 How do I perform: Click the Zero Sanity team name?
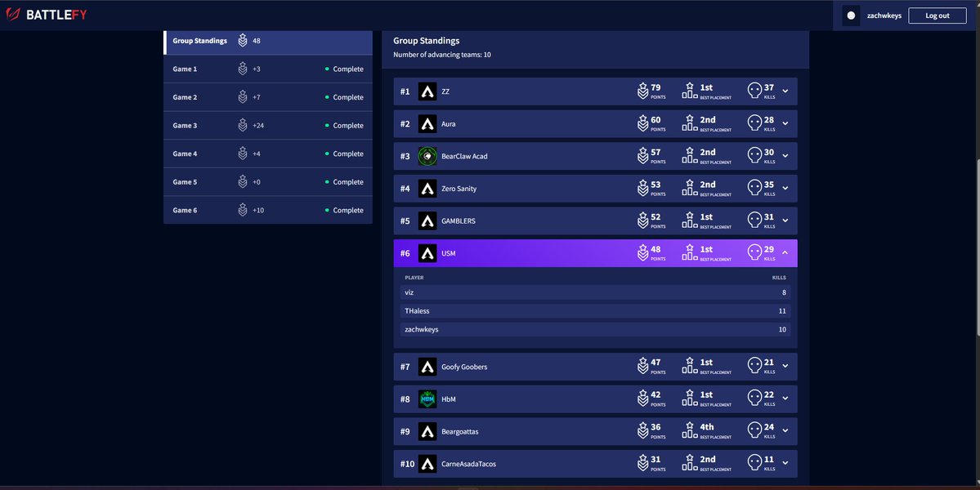(x=459, y=189)
